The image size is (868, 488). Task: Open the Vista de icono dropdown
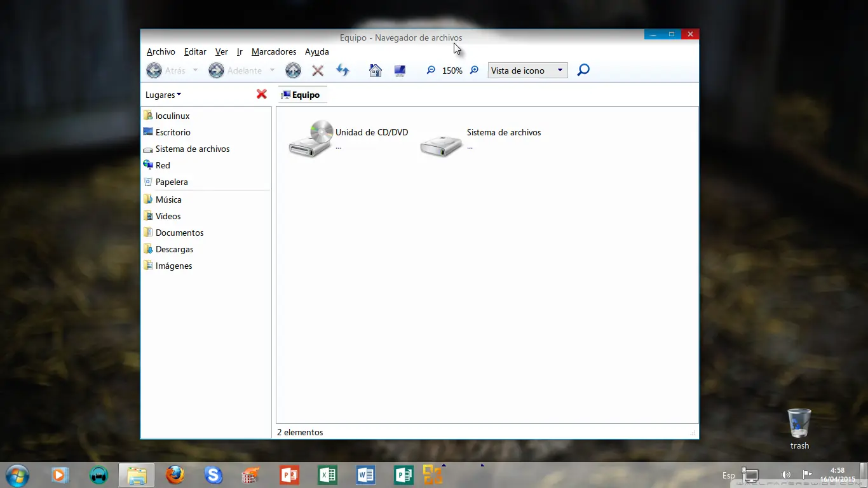[x=527, y=71]
